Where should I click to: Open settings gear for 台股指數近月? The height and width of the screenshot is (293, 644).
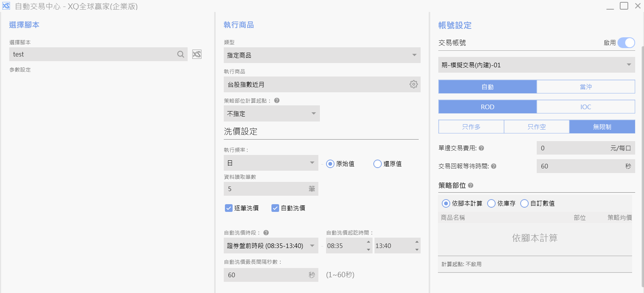[413, 84]
